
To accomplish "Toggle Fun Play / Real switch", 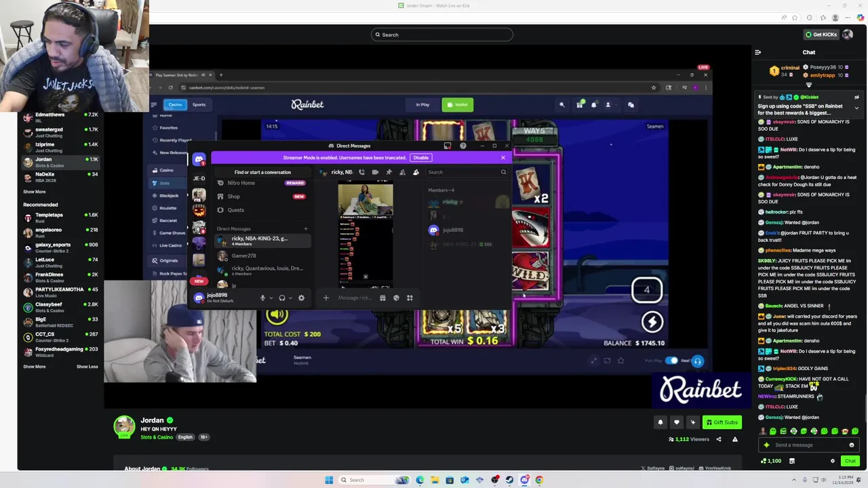I will [x=671, y=361].
